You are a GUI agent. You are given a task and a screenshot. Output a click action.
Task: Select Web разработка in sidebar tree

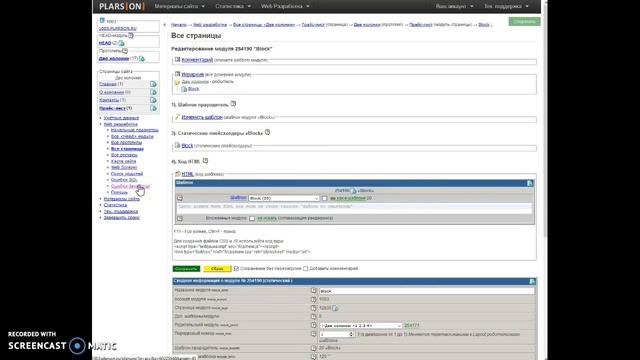click(120, 124)
